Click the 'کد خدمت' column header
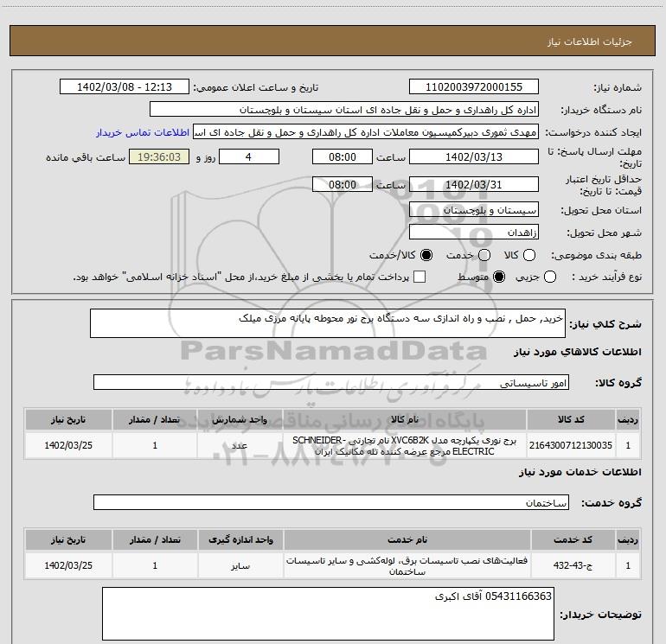 click(x=573, y=539)
